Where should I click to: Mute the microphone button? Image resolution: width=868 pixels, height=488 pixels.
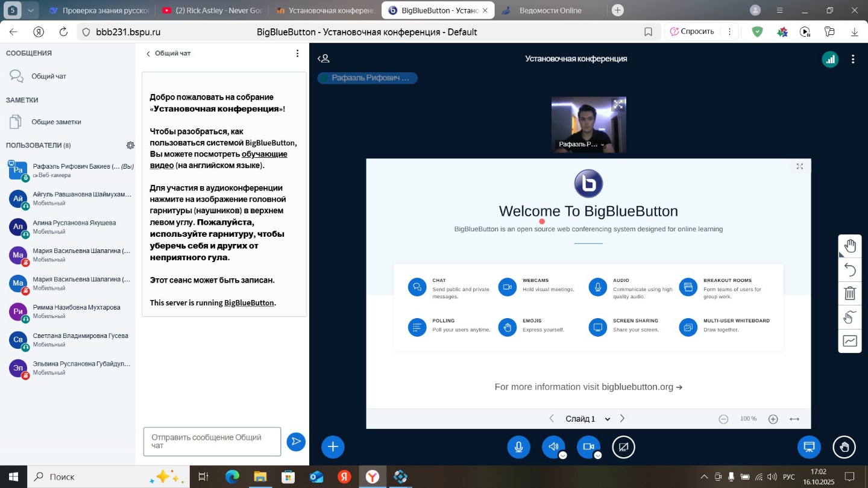tap(518, 447)
